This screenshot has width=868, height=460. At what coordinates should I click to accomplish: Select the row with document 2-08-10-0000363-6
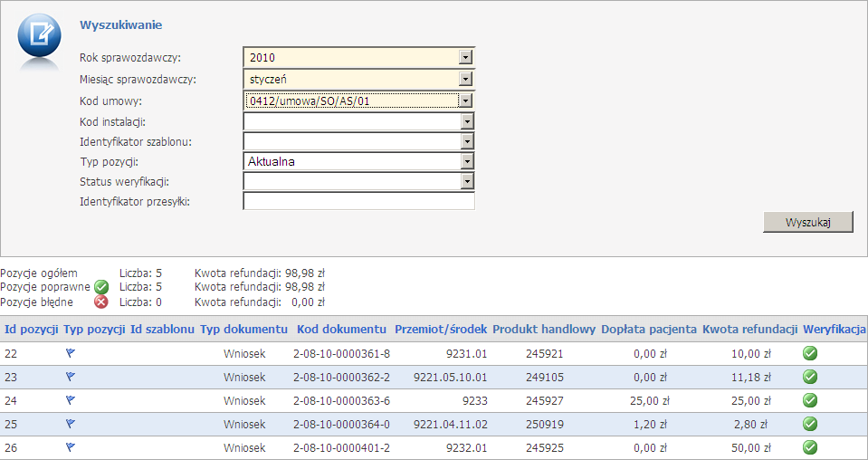(x=341, y=400)
